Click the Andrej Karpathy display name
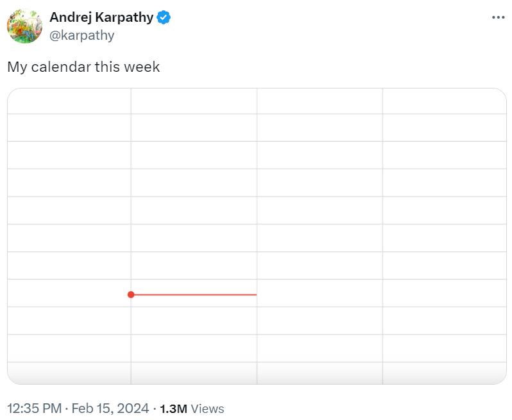 tap(101, 17)
